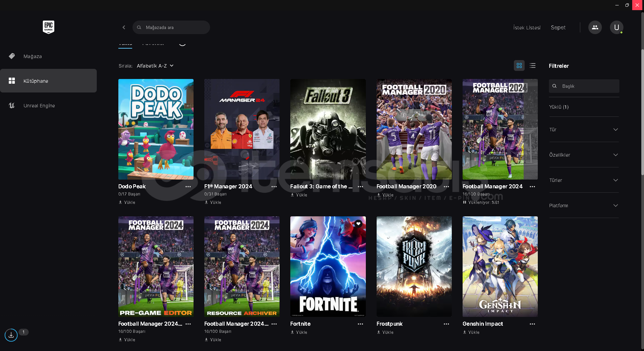The height and width of the screenshot is (351, 644).
Task: Toggle Fortnite favorite heart icon
Action: tap(358, 223)
